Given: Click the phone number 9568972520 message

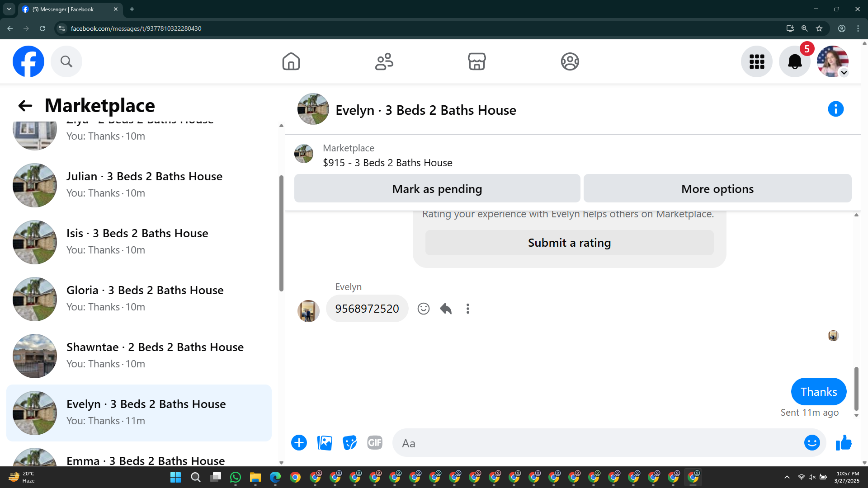Looking at the screenshot, I should click(x=367, y=309).
